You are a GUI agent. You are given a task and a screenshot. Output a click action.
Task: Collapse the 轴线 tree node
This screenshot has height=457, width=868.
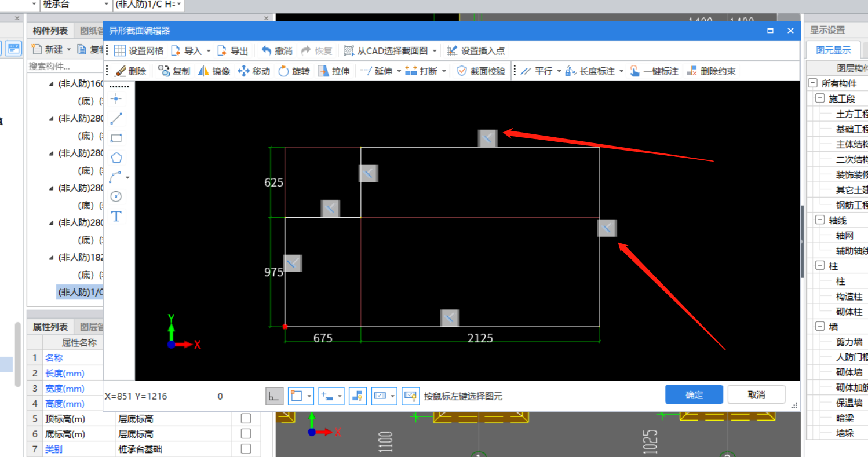(820, 220)
